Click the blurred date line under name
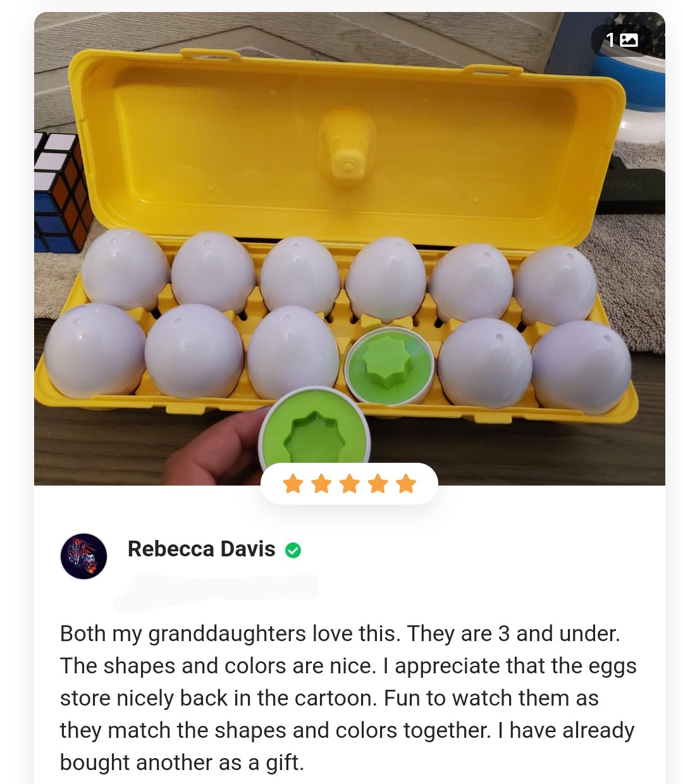Image resolution: width=683 pixels, height=784 pixels. click(x=216, y=592)
